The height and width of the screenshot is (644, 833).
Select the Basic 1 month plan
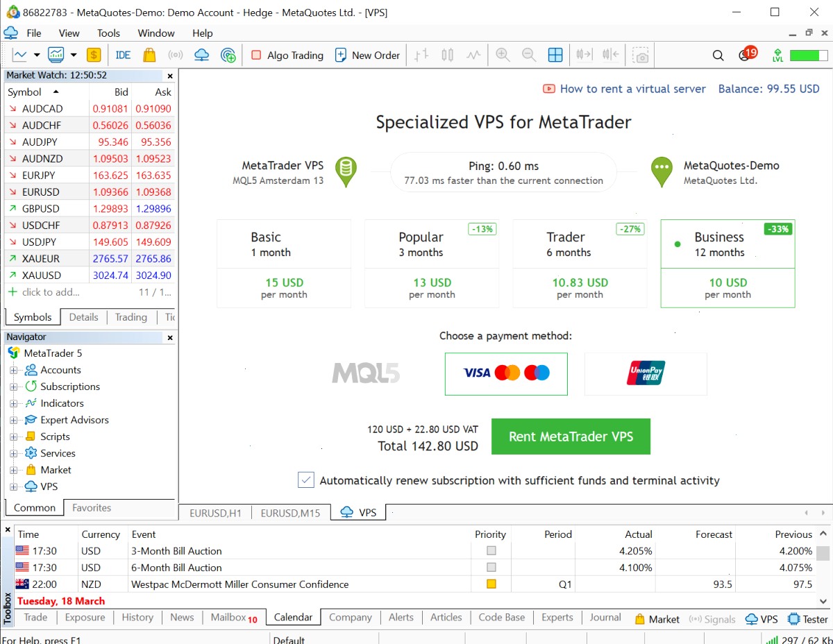(x=284, y=264)
